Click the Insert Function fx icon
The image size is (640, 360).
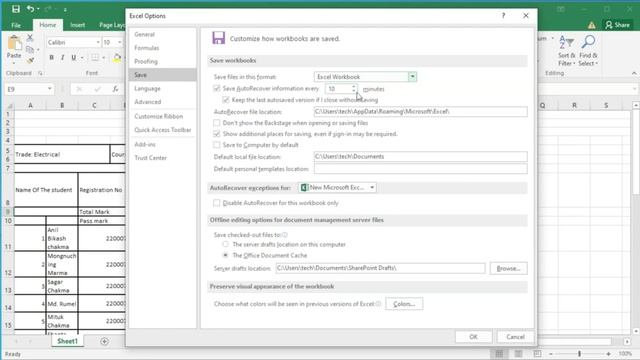(116, 89)
